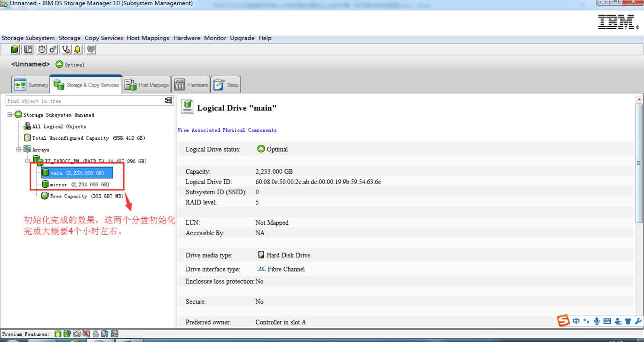Click the green Optimal status icon beside <Unnamed>
Viewport: 644px width, 342px height.
click(x=59, y=64)
